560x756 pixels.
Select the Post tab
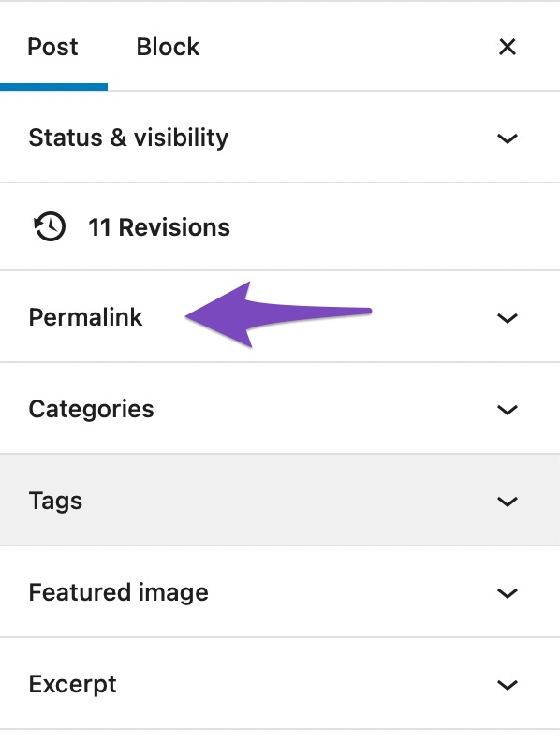(53, 46)
